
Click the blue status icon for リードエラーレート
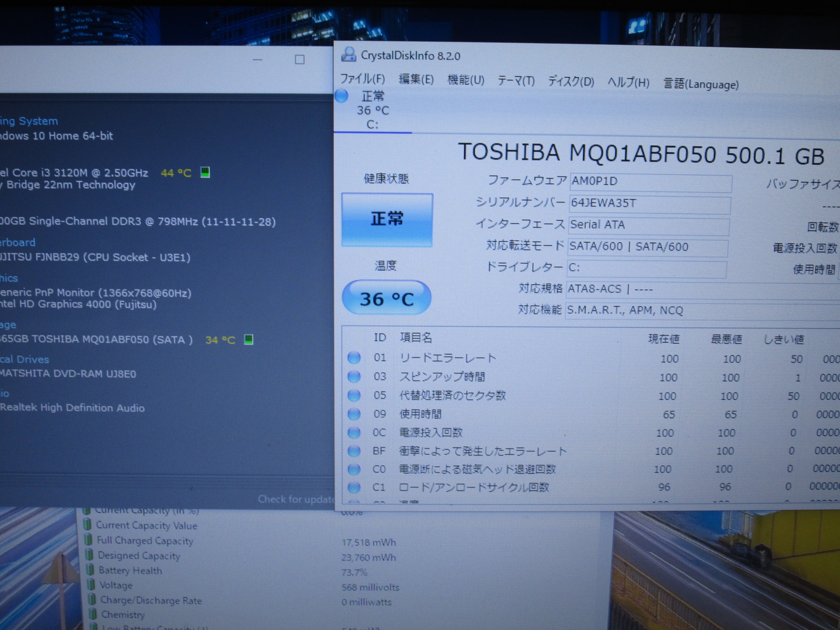[354, 358]
